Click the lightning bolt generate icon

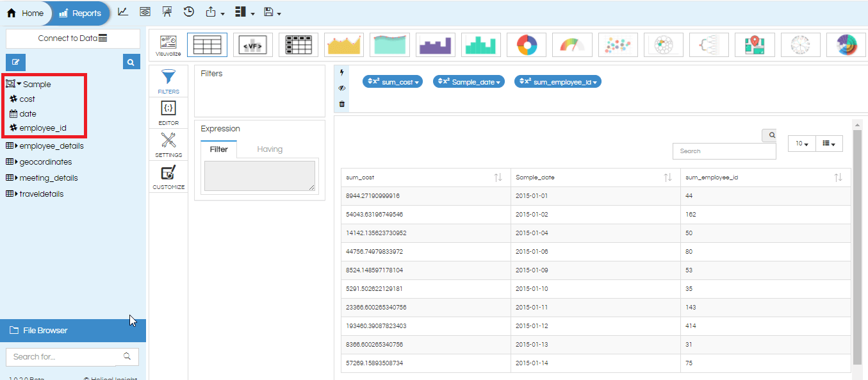(x=341, y=72)
